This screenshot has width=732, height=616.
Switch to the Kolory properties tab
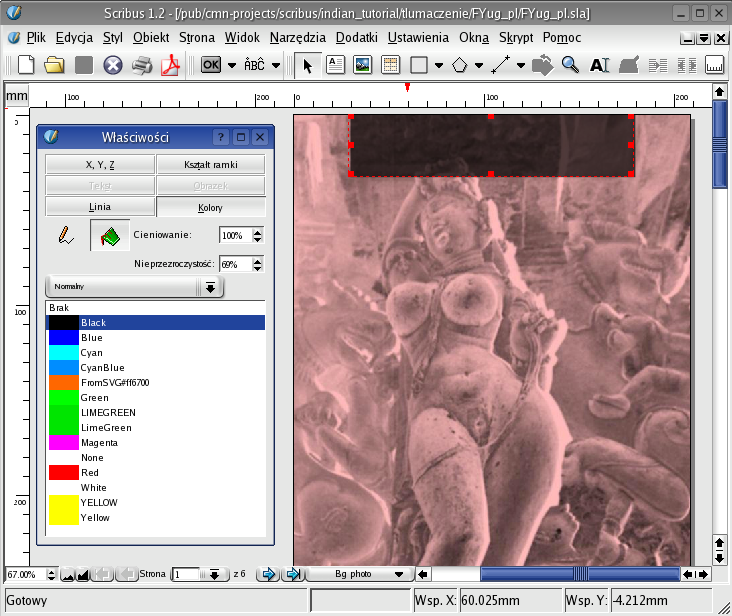pyautogui.click(x=211, y=207)
